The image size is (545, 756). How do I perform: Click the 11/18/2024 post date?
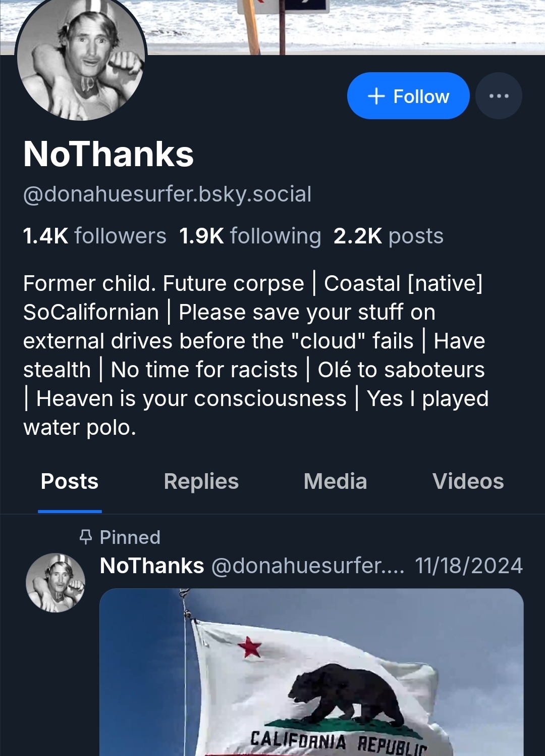coord(468,566)
